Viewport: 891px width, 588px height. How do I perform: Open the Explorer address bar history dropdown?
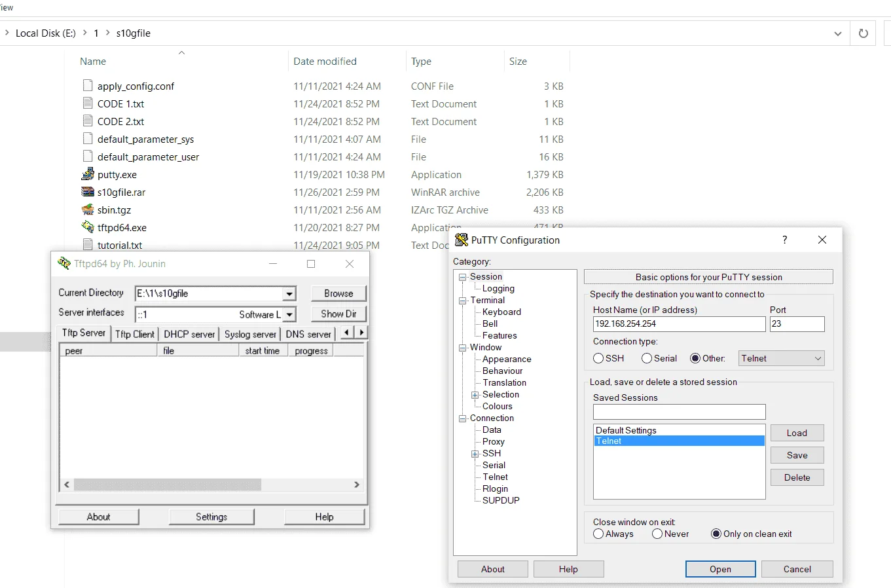pos(838,33)
